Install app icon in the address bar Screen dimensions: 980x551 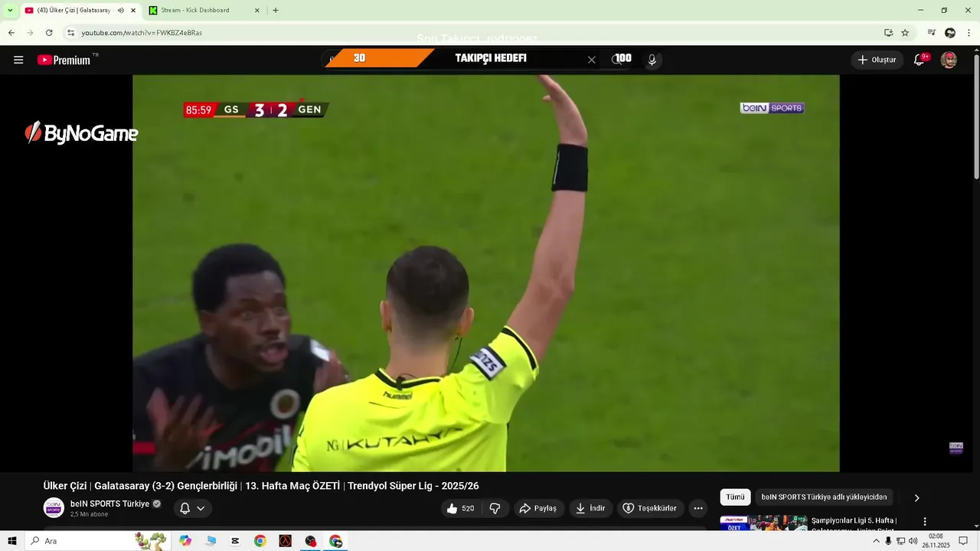pos(888,33)
